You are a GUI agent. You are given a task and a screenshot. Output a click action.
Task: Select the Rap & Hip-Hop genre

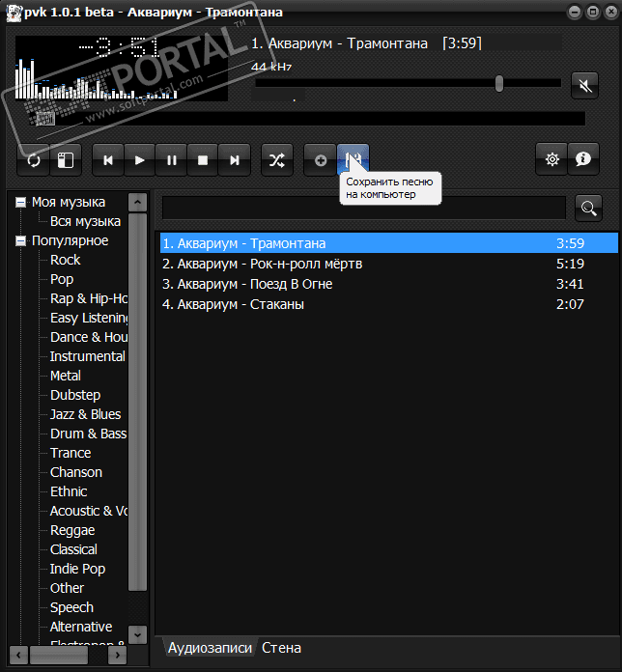pos(89,298)
